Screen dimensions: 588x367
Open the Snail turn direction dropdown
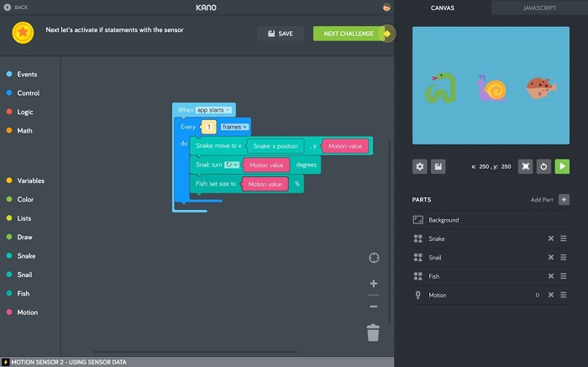(x=231, y=165)
